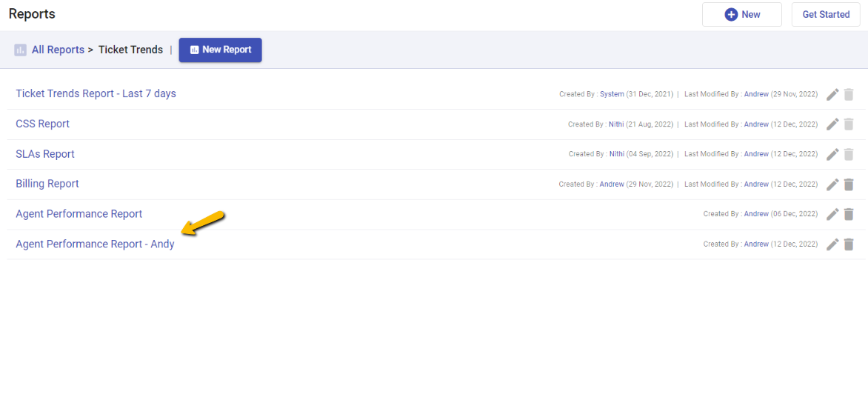Screen dimensions: 868x417
Task: Open Agent Performance Report - Andy
Action: tap(95, 244)
